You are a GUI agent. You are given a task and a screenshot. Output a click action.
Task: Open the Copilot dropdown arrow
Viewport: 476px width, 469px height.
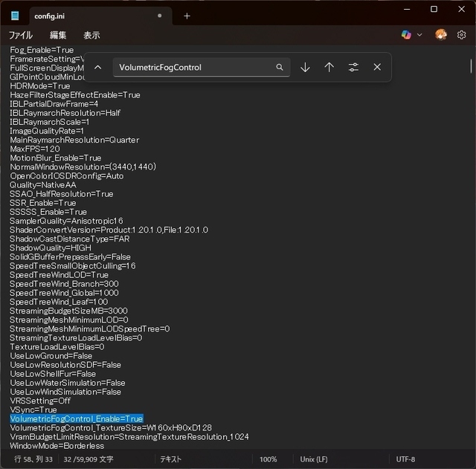(x=419, y=35)
